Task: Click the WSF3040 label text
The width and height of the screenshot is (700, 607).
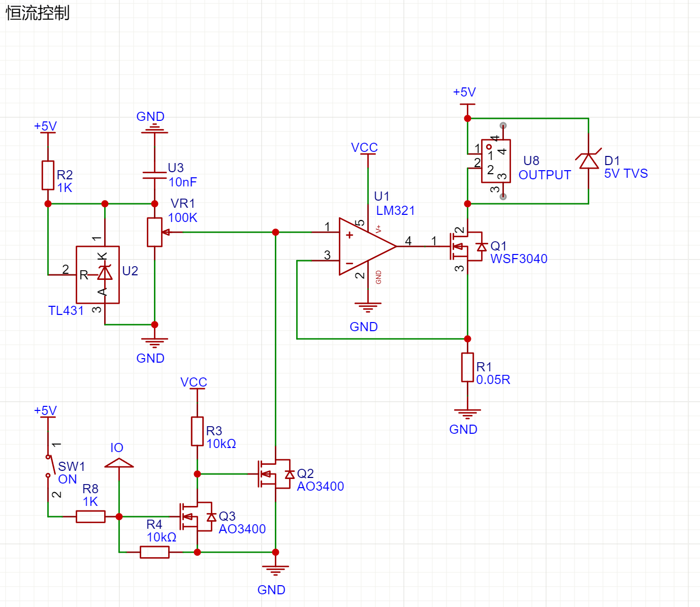Action: click(519, 259)
